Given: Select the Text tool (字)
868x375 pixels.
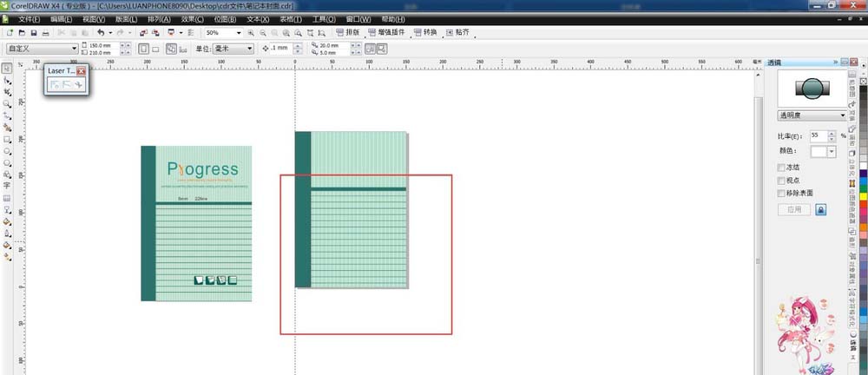Looking at the screenshot, I should pyautogui.click(x=7, y=186).
